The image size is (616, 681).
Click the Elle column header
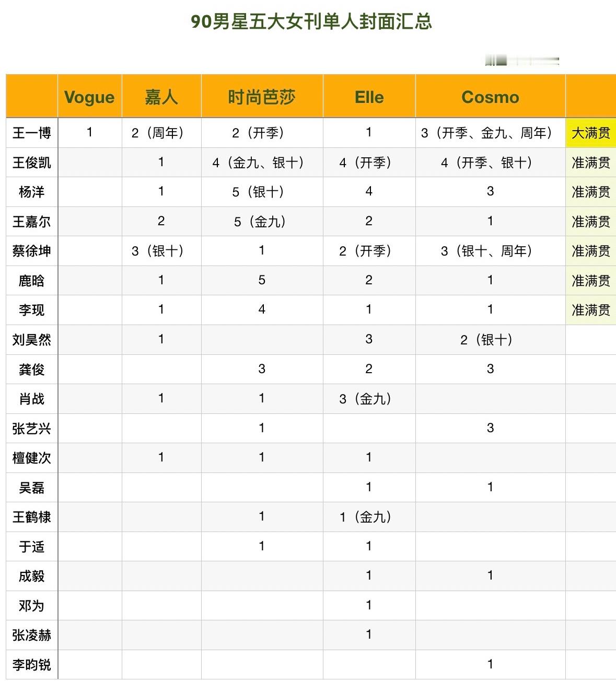[368, 97]
